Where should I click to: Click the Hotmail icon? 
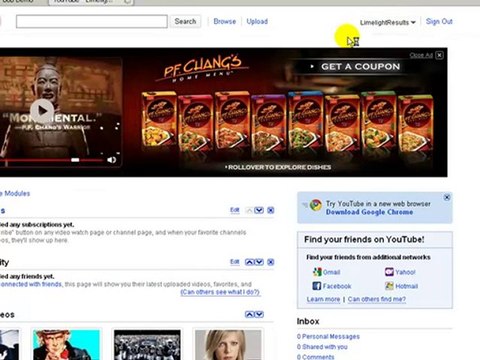tap(389, 286)
